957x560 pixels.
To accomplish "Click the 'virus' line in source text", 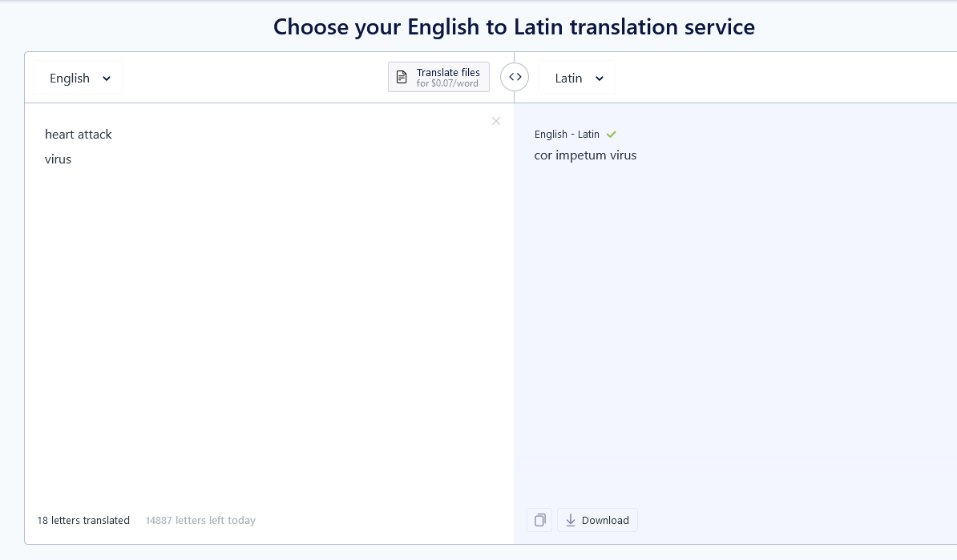I will pos(58,159).
